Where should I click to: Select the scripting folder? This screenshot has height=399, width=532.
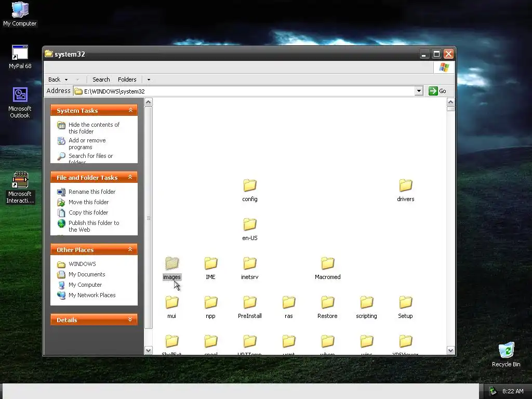tap(366, 308)
